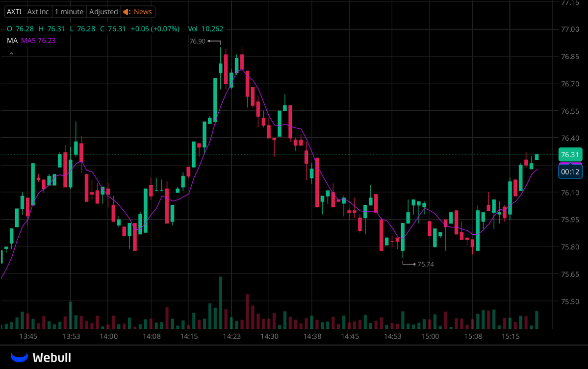Click the 76.10 price axis label
The height and width of the screenshot is (369, 588).
click(x=570, y=193)
